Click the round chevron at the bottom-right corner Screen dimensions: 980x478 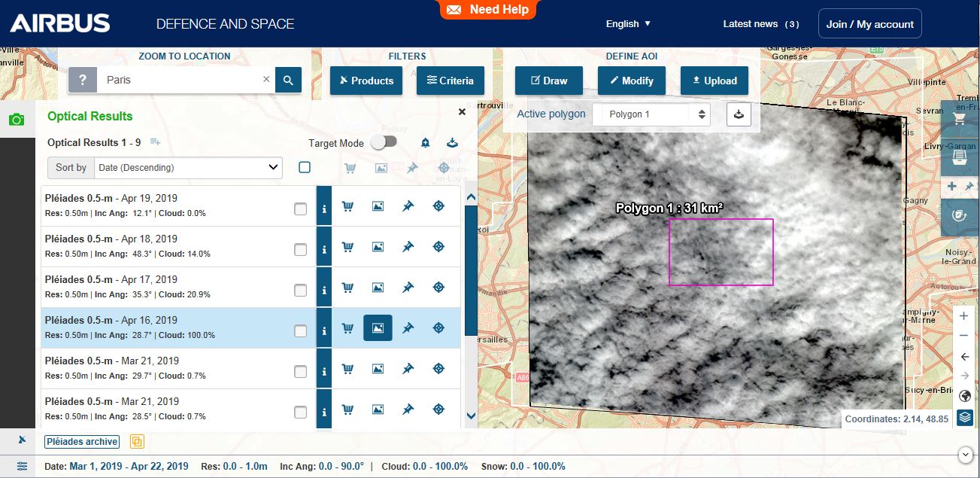click(x=966, y=454)
